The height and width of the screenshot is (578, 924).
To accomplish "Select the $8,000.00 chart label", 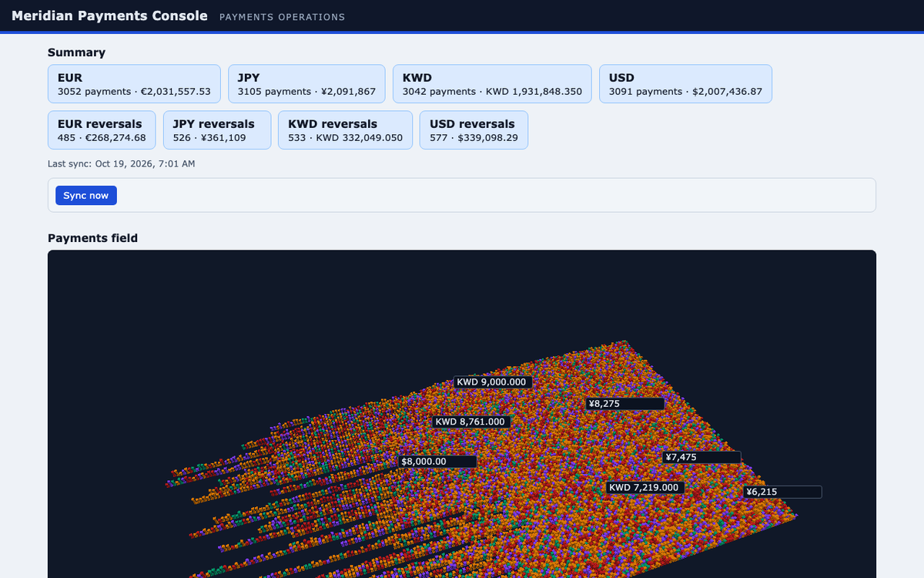I will (437, 462).
